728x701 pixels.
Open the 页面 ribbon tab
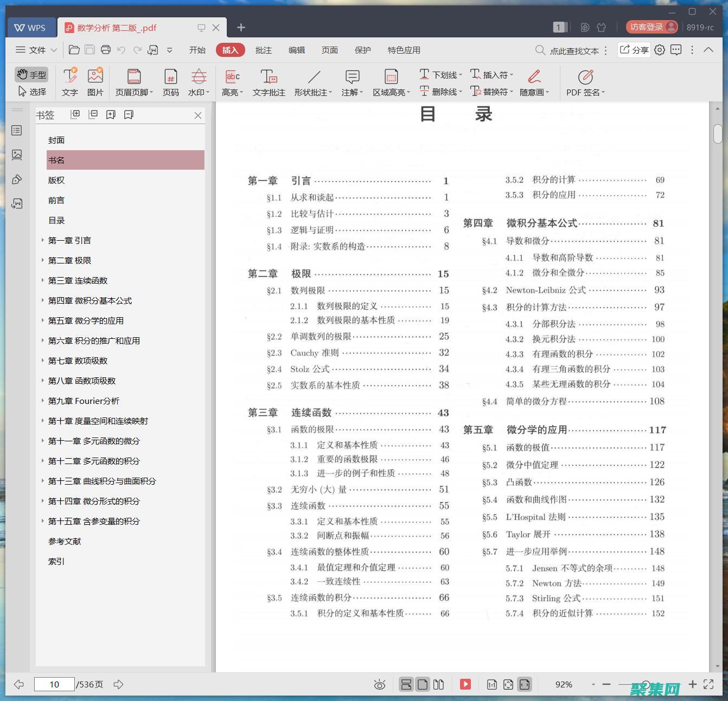click(329, 50)
